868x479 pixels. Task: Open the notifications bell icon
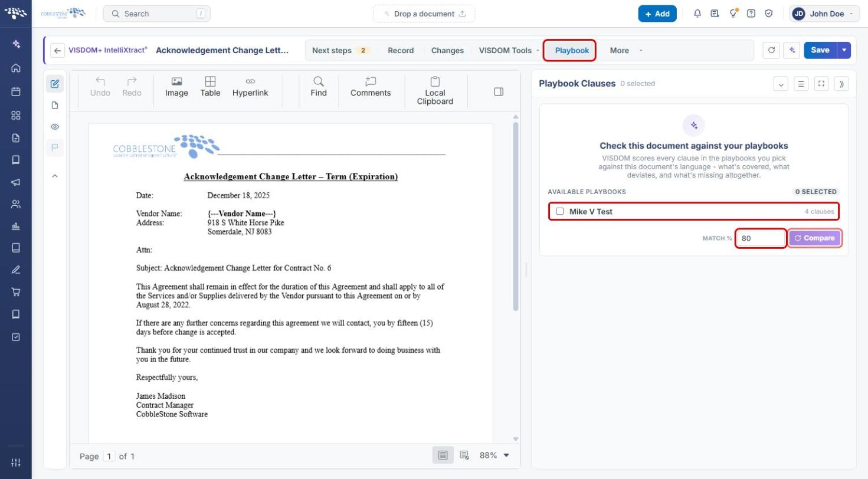click(x=697, y=14)
